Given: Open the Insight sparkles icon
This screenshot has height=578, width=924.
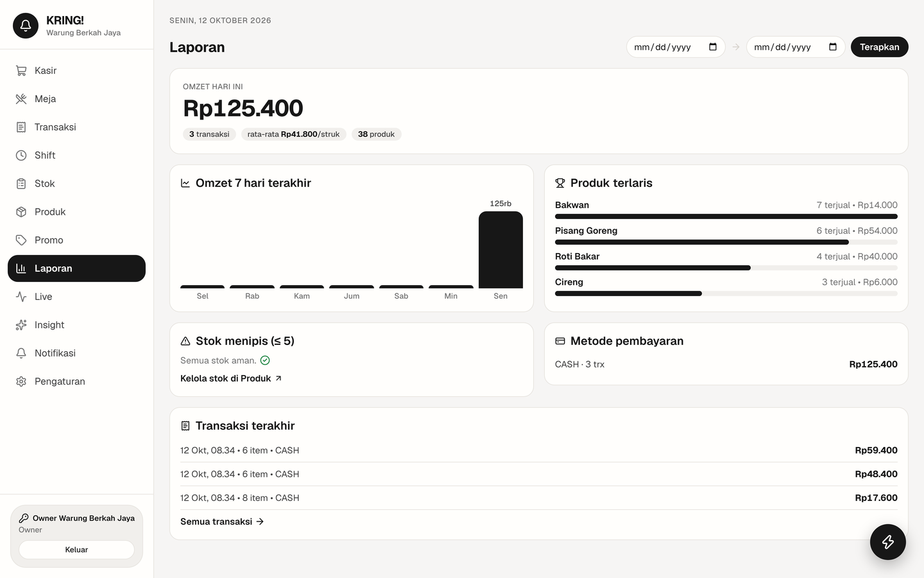Looking at the screenshot, I should 21,325.
